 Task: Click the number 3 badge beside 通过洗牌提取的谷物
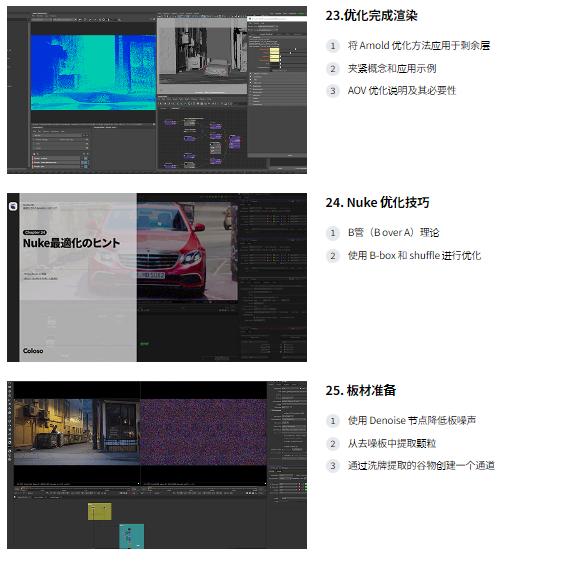click(x=333, y=466)
